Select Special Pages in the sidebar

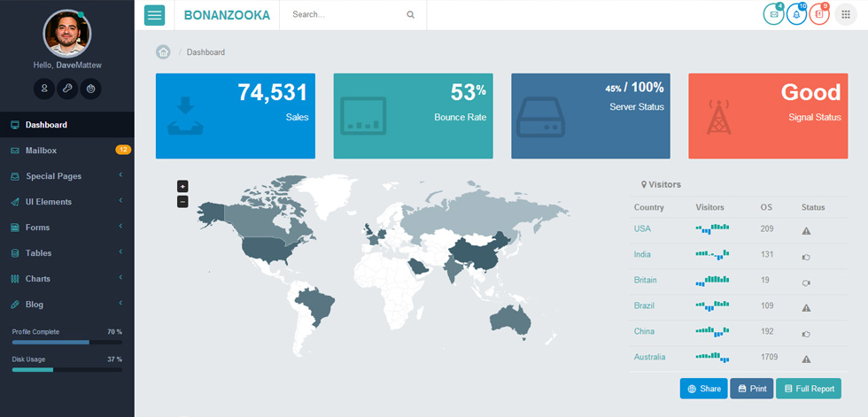[67, 176]
